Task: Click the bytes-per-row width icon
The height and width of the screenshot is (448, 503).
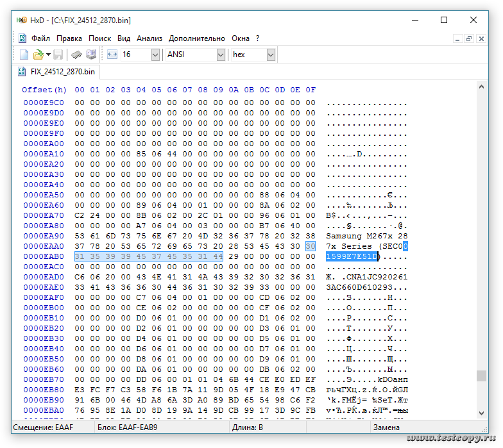Action: [x=112, y=55]
